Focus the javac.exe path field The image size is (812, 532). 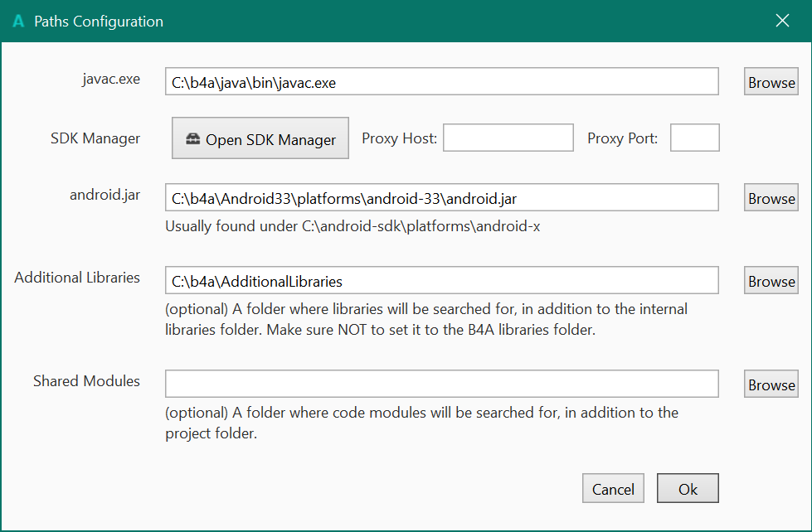click(x=441, y=82)
